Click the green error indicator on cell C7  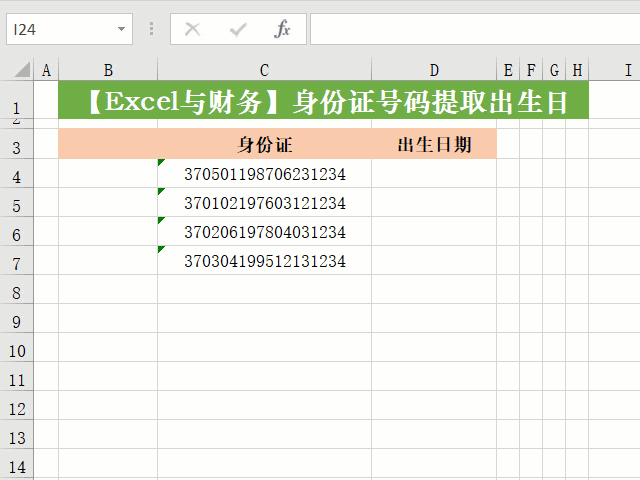click(161, 249)
